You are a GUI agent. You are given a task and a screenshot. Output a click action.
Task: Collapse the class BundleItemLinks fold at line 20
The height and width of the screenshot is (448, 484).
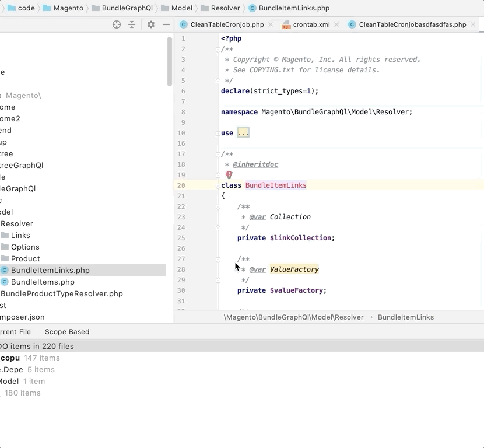[x=218, y=185]
